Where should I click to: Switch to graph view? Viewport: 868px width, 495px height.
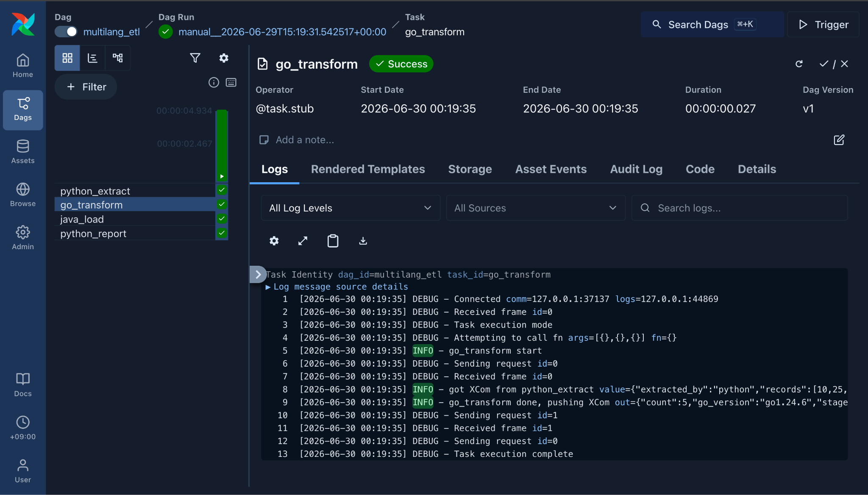pyautogui.click(x=117, y=58)
